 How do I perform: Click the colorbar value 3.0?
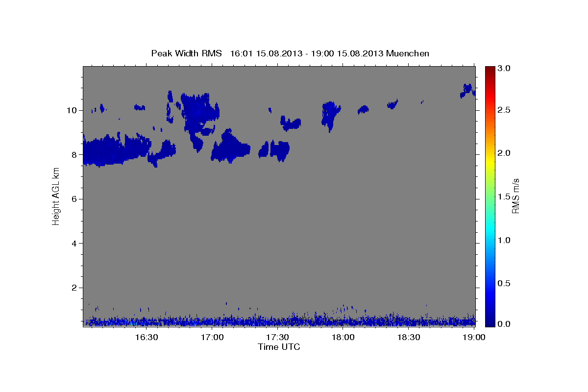pyautogui.click(x=504, y=69)
